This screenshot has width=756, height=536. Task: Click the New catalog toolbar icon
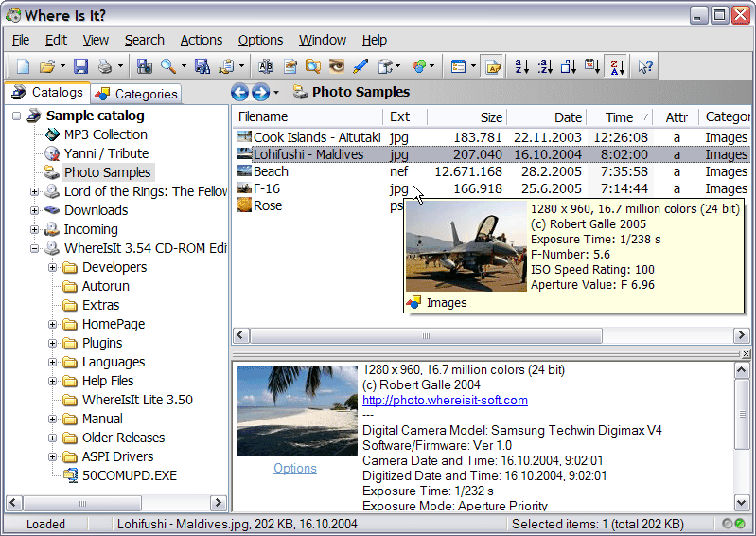(x=23, y=66)
